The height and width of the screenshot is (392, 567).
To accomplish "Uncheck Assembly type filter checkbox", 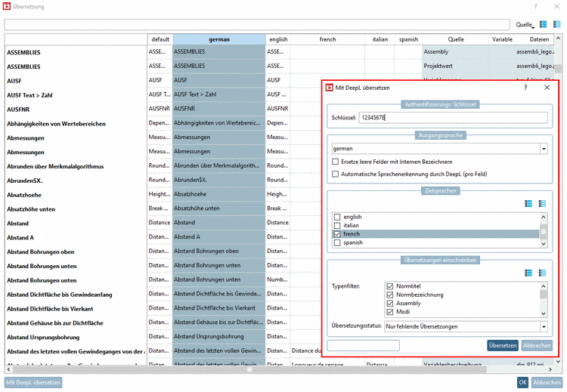I will point(390,304).
